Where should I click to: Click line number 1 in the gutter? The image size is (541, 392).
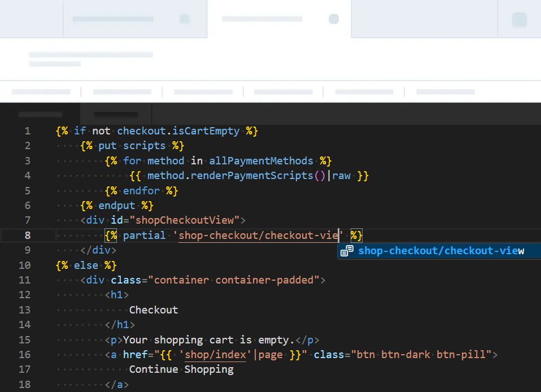coord(27,130)
